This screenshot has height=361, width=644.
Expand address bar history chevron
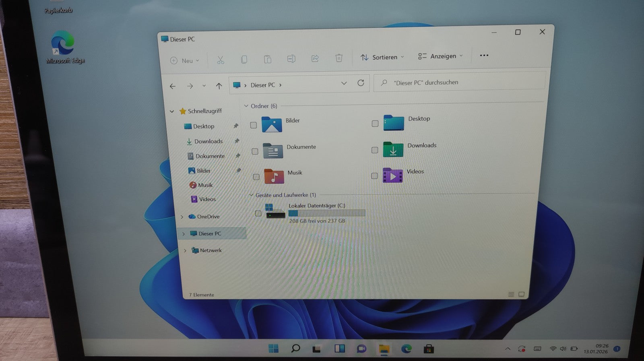[x=344, y=83]
